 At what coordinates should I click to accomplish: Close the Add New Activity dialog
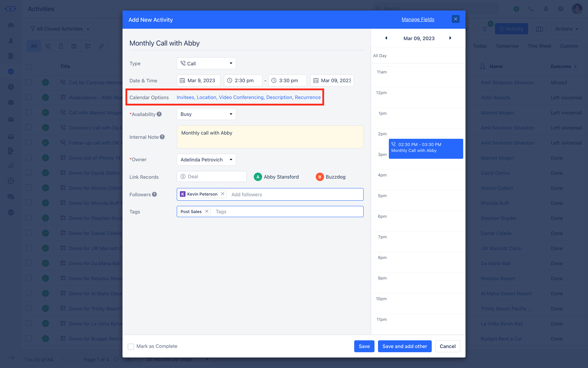[x=456, y=19]
